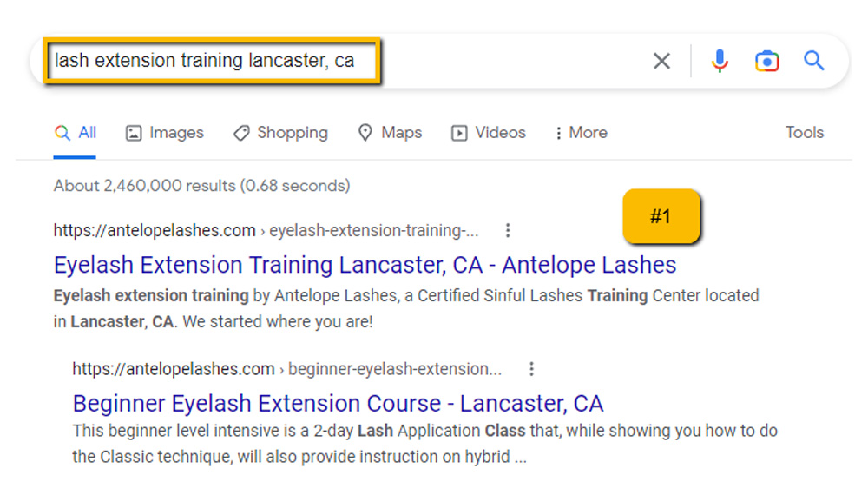Open Beginner Eyelash Extension Course link

click(338, 403)
